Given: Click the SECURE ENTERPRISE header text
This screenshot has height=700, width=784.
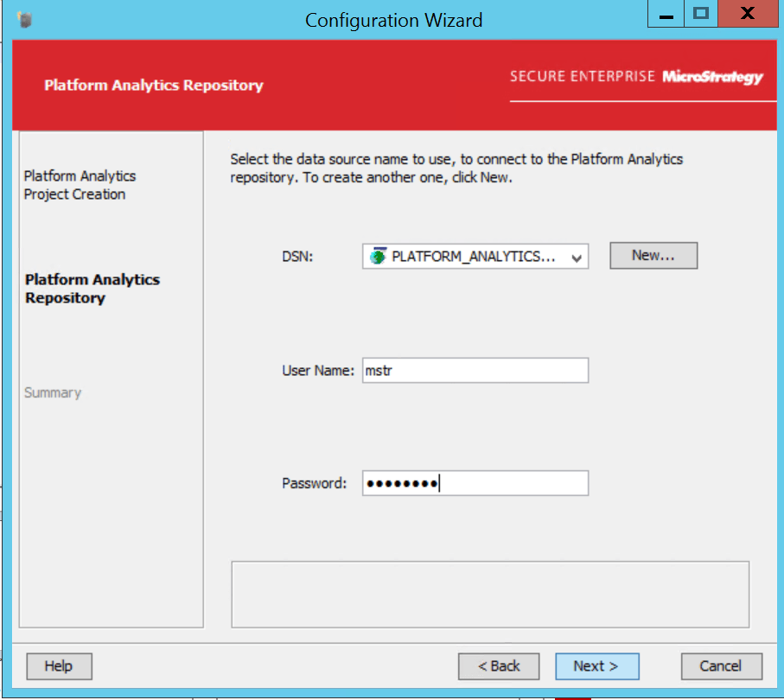Looking at the screenshot, I should coord(582,77).
